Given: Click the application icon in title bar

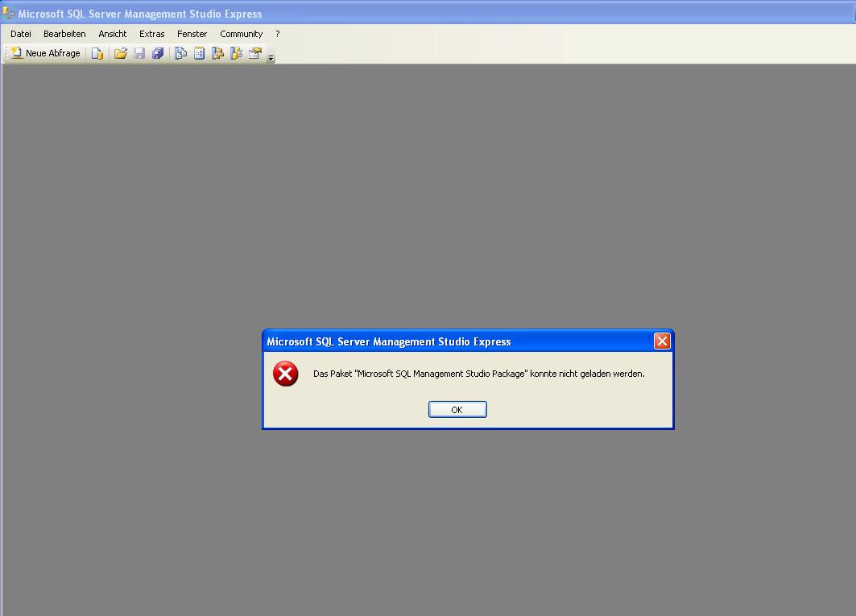Looking at the screenshot, I should click(8, 13).
